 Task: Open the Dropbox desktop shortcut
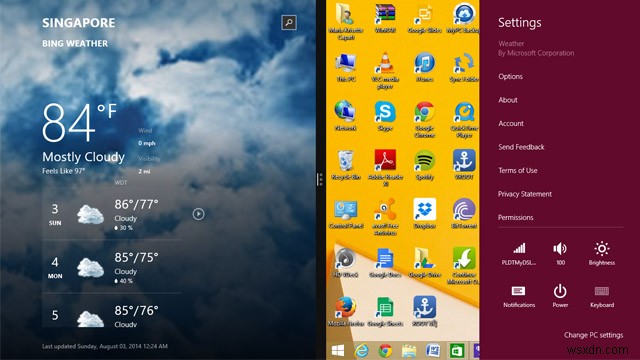coord(424,214)
